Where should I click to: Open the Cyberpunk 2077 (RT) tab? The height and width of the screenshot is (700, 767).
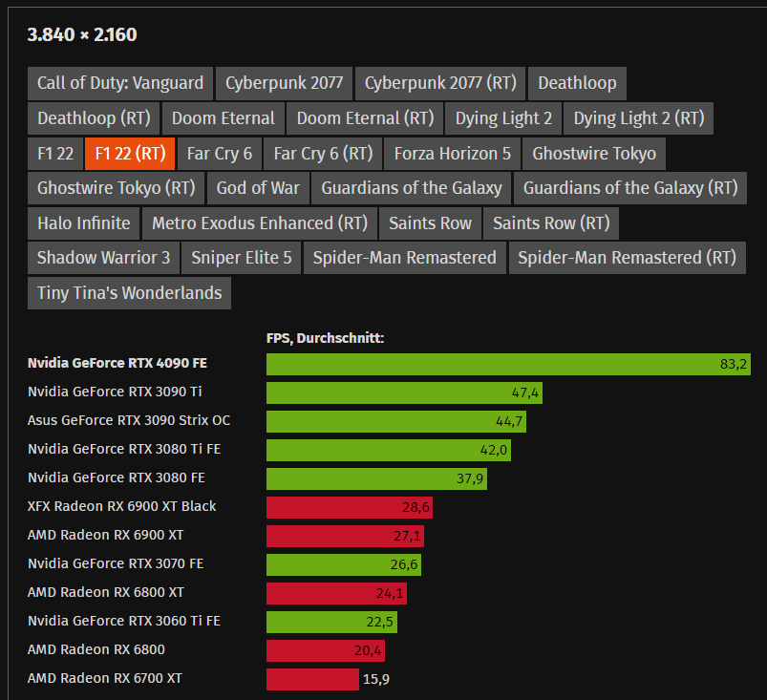pyautogui.click(x=440, y=83)
